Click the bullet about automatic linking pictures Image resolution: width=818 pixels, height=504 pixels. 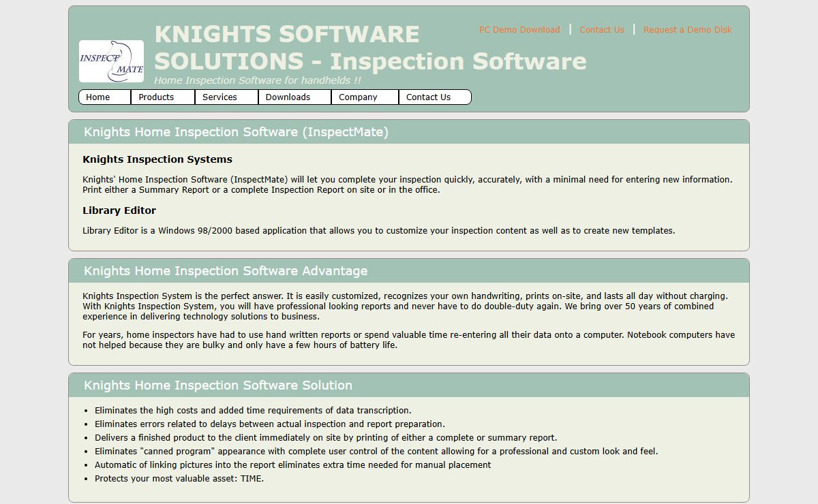[x=293, y=465]
